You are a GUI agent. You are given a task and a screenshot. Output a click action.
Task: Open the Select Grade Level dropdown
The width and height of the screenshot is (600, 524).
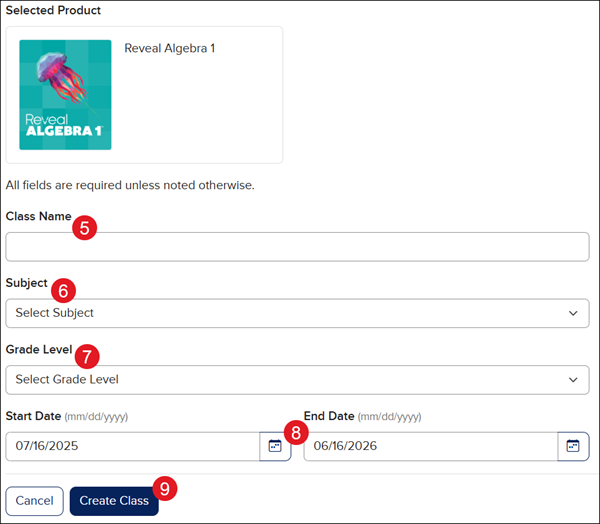(297, 380)
